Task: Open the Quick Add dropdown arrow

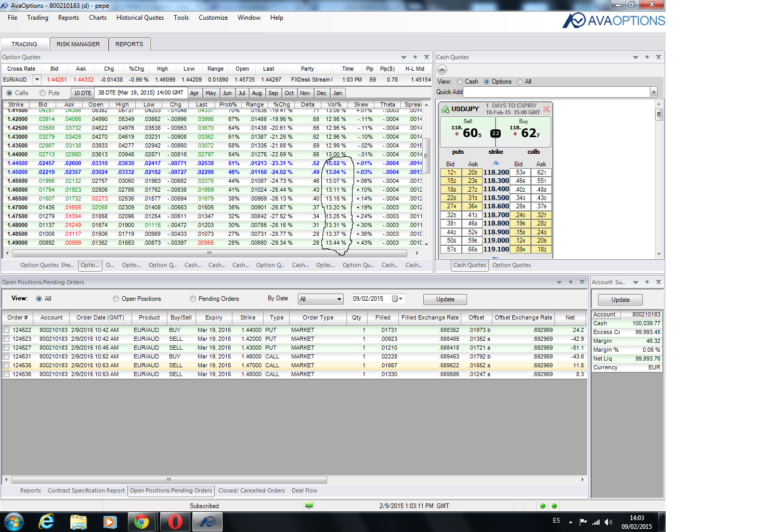Action: [654, 92]
